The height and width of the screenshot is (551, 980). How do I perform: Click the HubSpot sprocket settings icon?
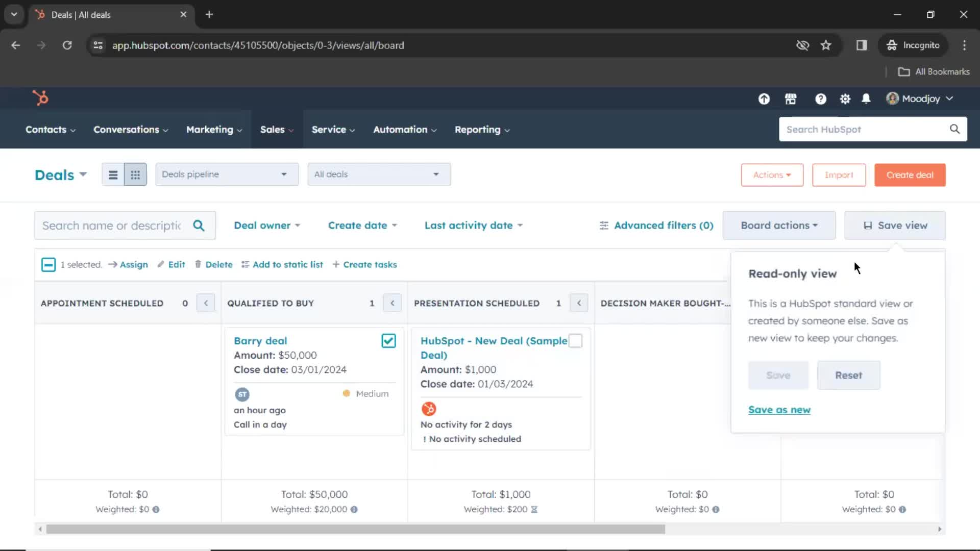click(845, 99)
